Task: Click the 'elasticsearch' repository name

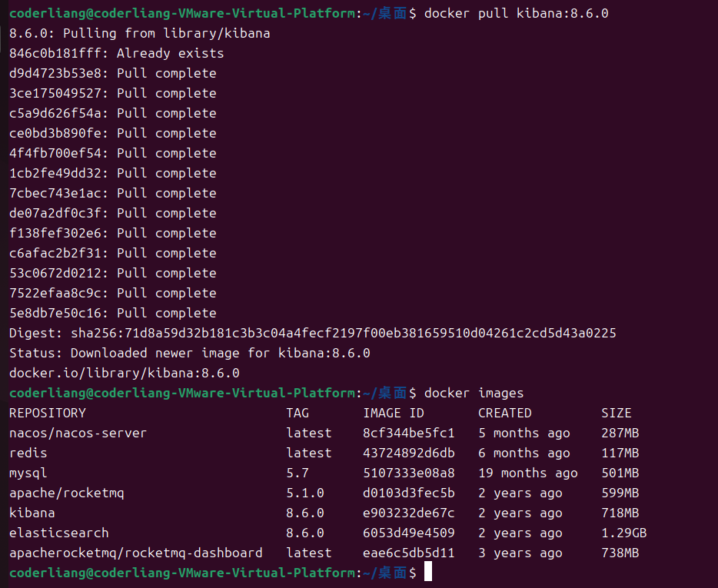Action: tap(59, 533)
